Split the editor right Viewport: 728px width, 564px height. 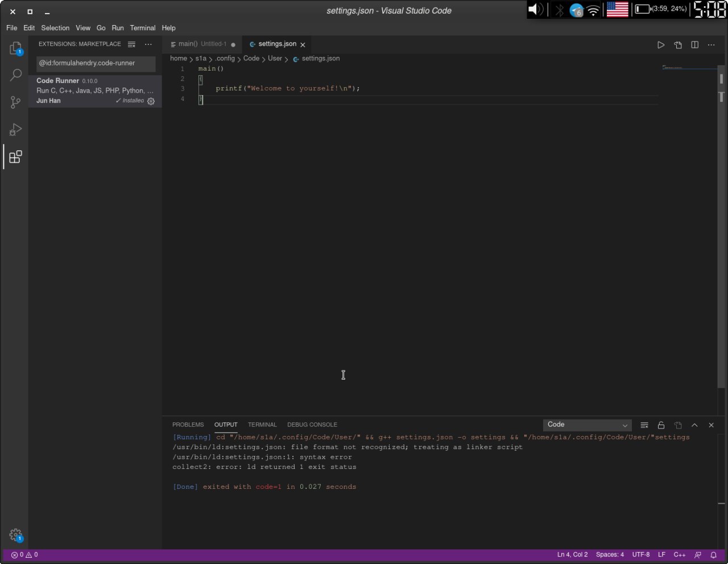[x=694, y=44]
